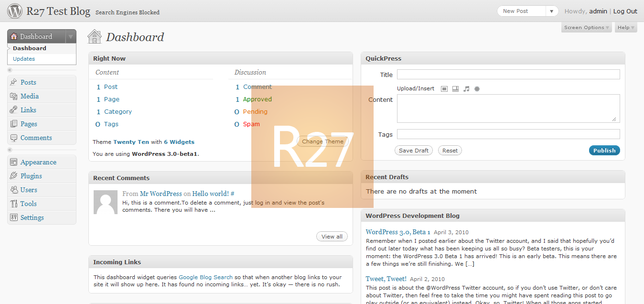Viewport: 644px width, 304px height.
Task: Click the blue Publish button
Action: [604, 150]
